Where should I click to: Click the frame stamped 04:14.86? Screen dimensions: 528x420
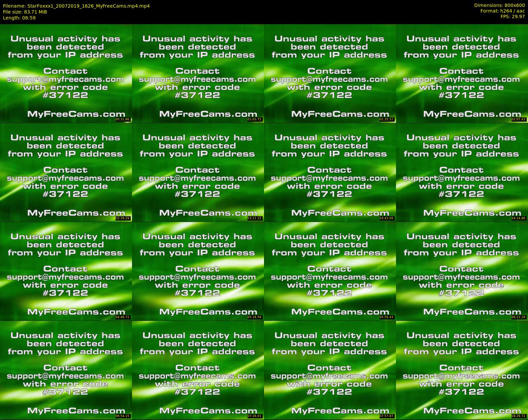[x=462, y=172]
